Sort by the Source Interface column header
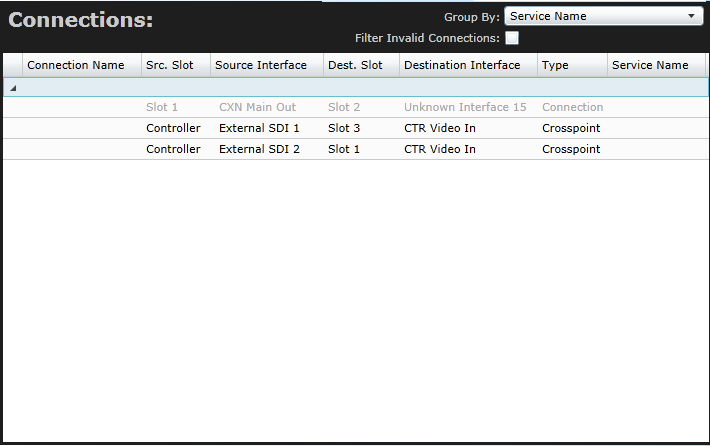 (x=267, y=65)
